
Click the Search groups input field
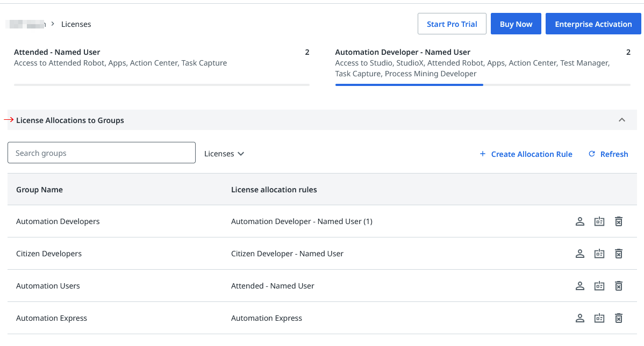point(102,153)
